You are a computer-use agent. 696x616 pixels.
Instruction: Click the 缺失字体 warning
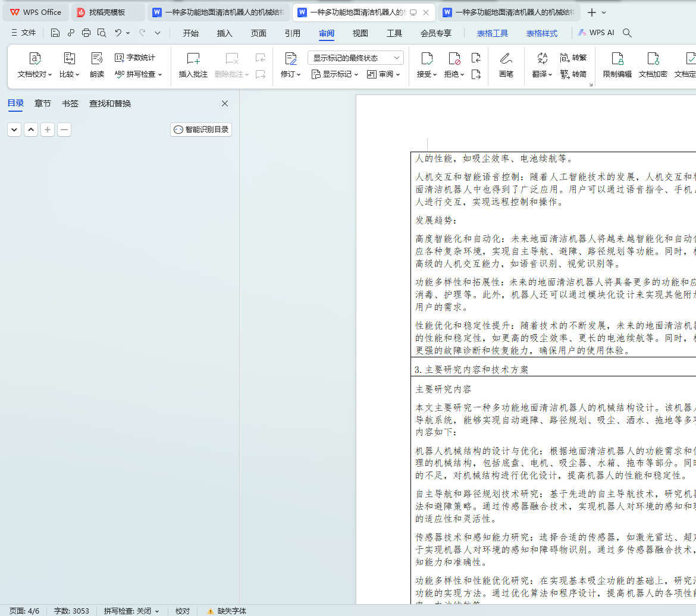[227, 611]
